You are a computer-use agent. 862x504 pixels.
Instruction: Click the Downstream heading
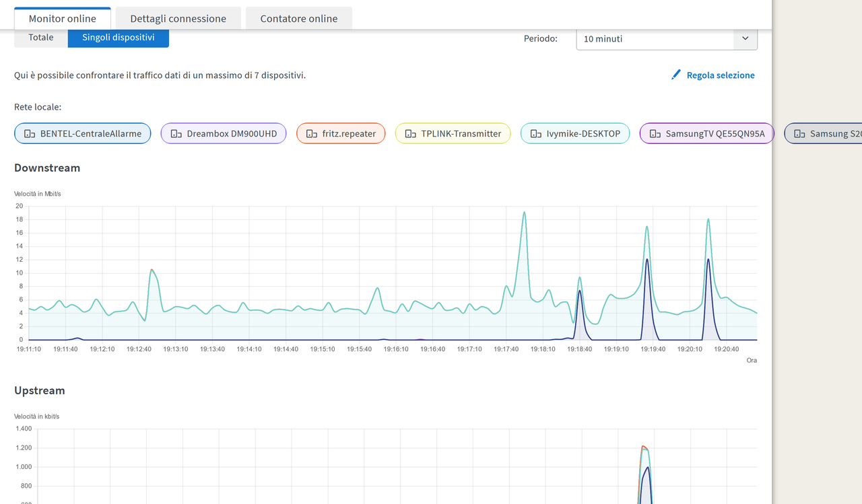click(x=47, y=168)
